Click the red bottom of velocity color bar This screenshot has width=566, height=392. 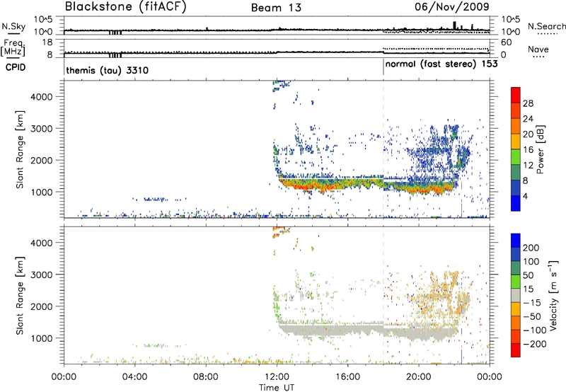coord(516,350)
